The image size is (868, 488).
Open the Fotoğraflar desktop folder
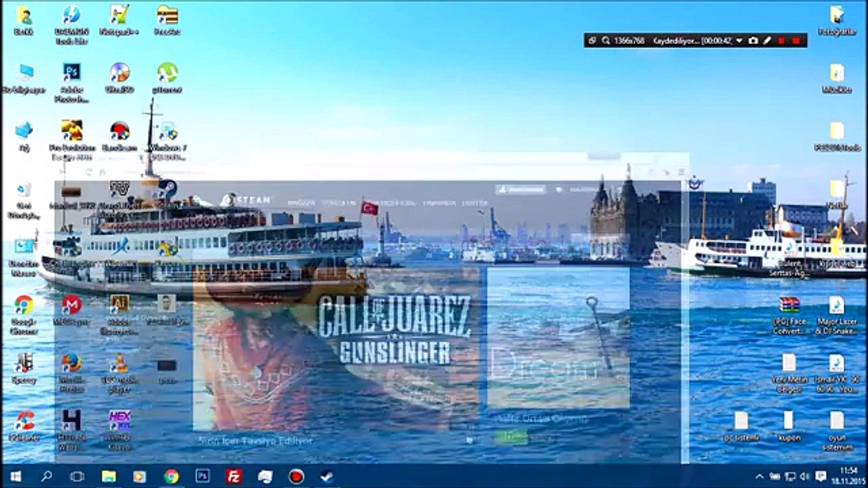tap(837, 20)
